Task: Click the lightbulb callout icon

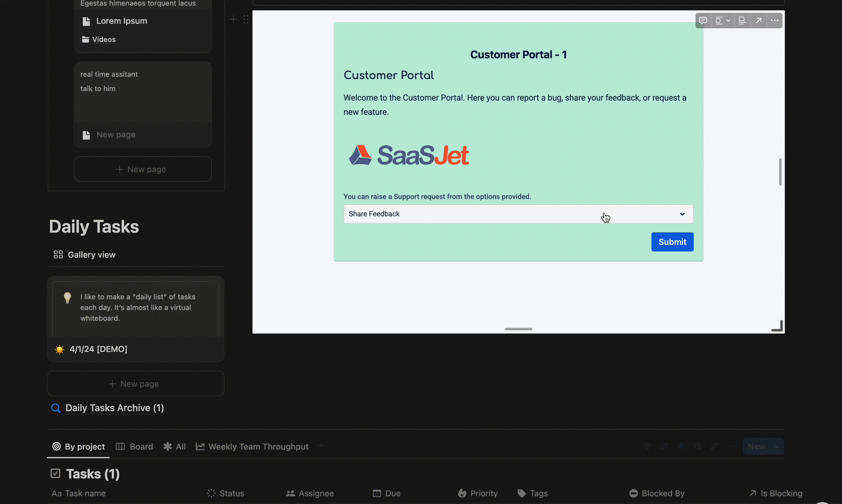Action: 67,298
